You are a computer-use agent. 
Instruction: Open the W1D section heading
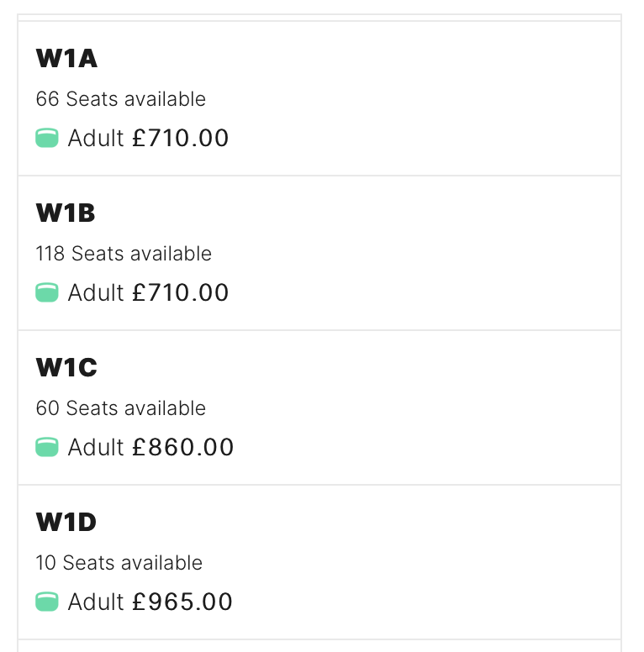(66, 523)
